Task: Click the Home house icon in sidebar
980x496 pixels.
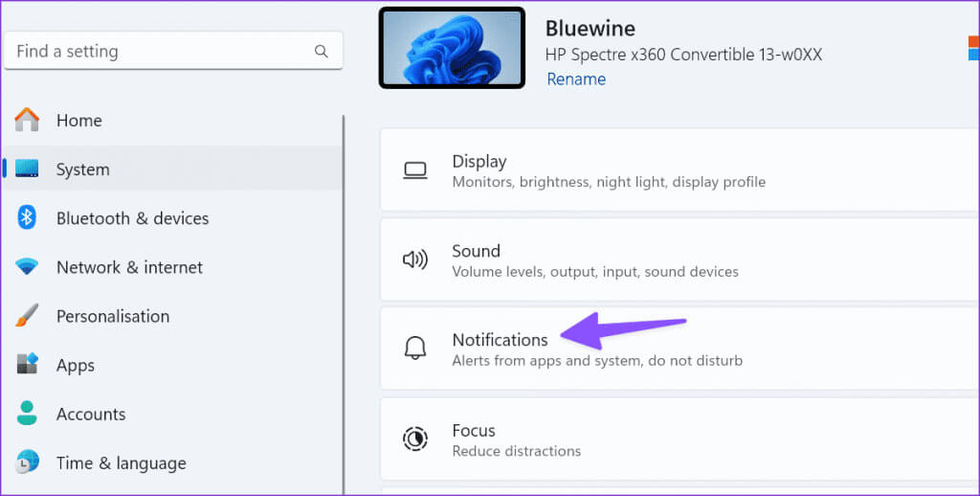Action: coord(27,120)
